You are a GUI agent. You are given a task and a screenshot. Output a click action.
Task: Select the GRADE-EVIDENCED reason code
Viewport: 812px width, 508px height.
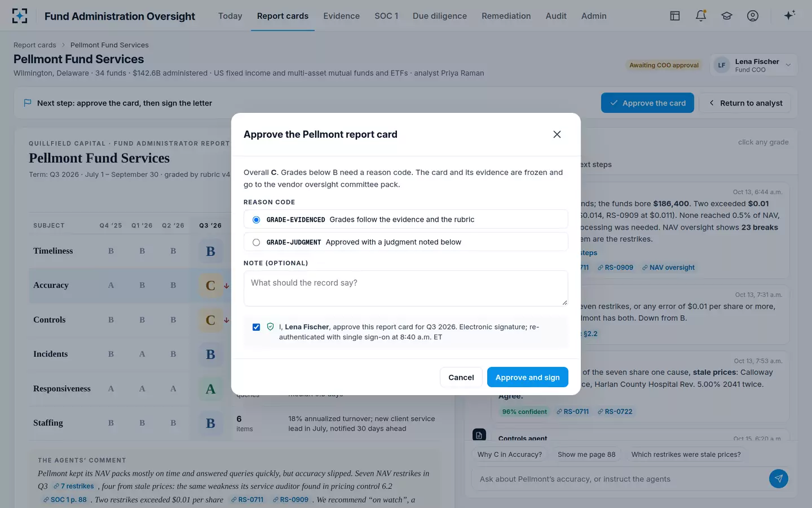click(405, 220)
